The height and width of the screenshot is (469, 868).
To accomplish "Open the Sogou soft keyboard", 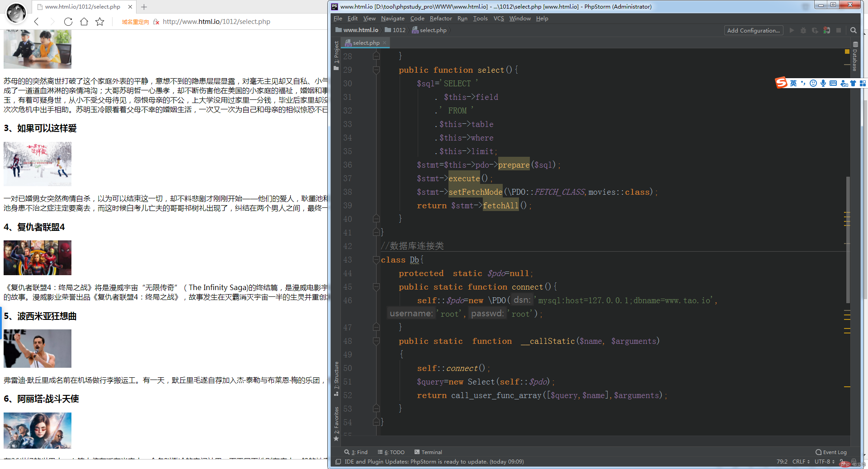I will click(833, 83).
